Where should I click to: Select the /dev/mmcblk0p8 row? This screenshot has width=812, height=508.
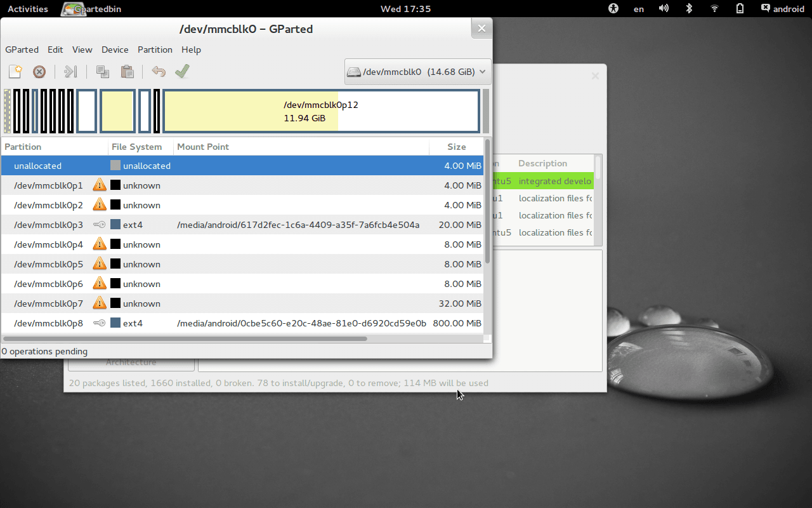[x=242, y=323]
